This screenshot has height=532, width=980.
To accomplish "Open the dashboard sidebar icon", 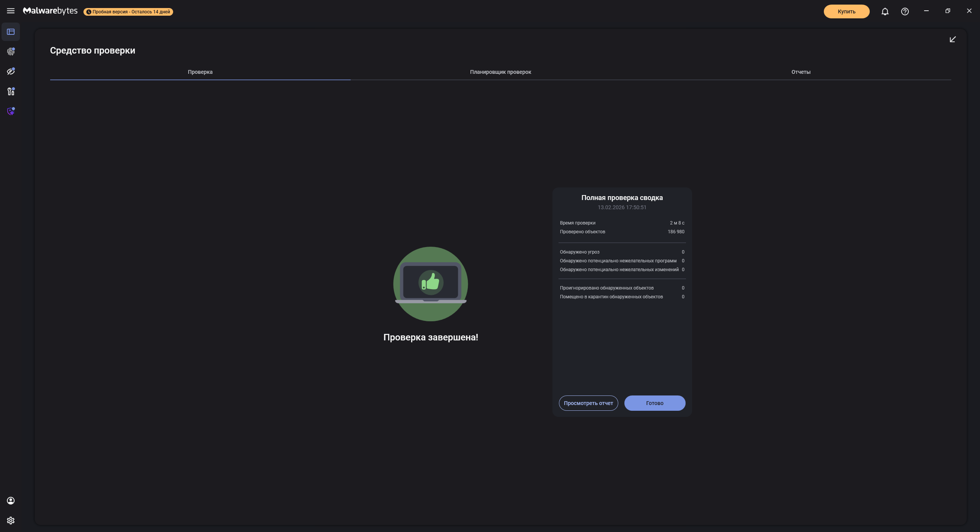I will pyautogui.click(x=11, y=32).
